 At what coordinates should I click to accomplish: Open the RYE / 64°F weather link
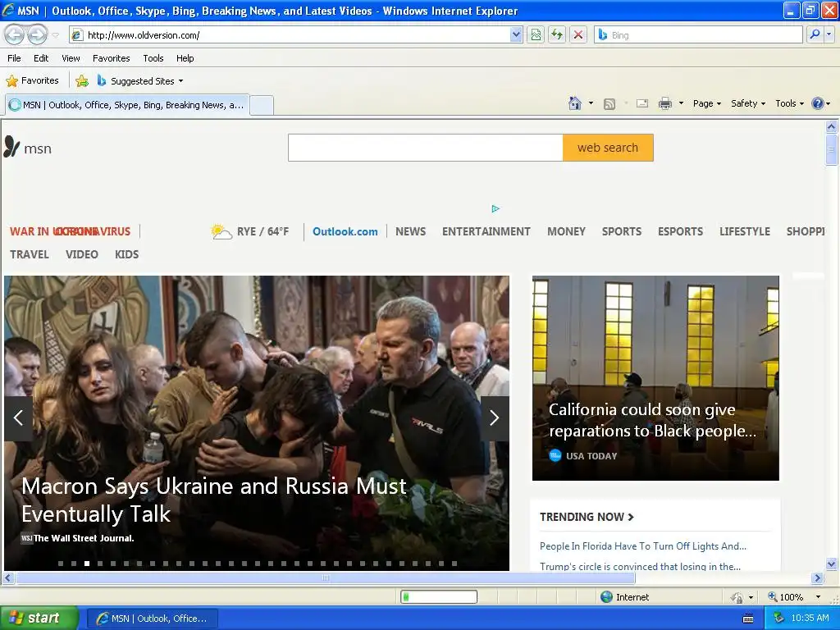click(x=262, y=231)
